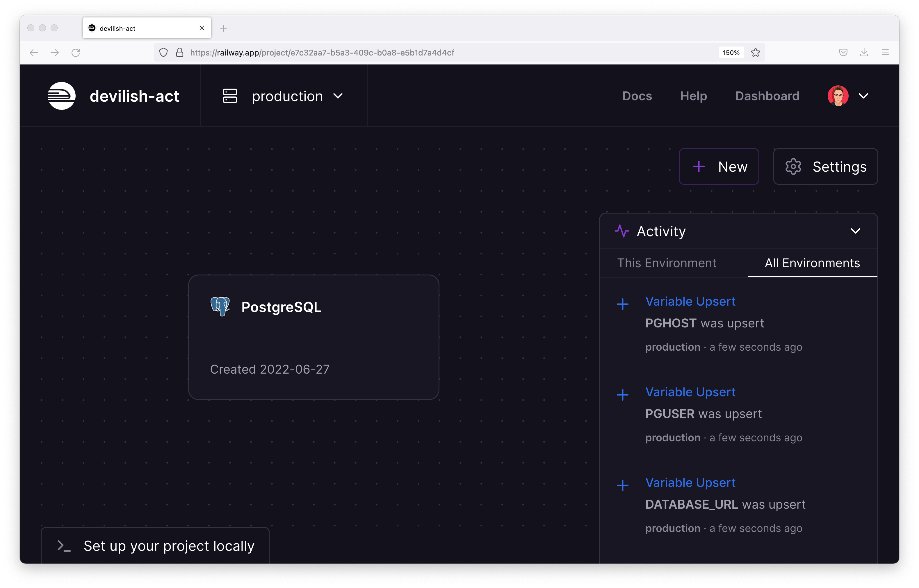Screen dimensions: 919x588
Task: Expand the user avatar menu chevron
Action: point(863,96)
